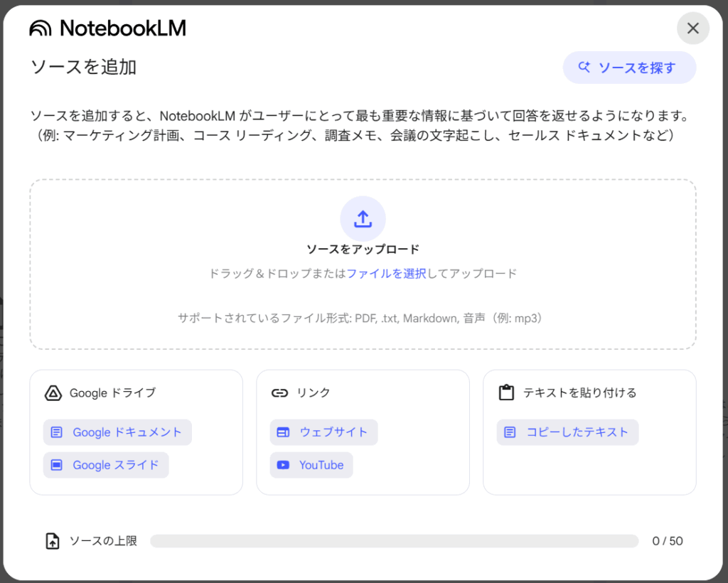The image size is (728, 583).
Task: Click the clipboard icon beside テキストを貼り付ける
Action: point(506,392)
